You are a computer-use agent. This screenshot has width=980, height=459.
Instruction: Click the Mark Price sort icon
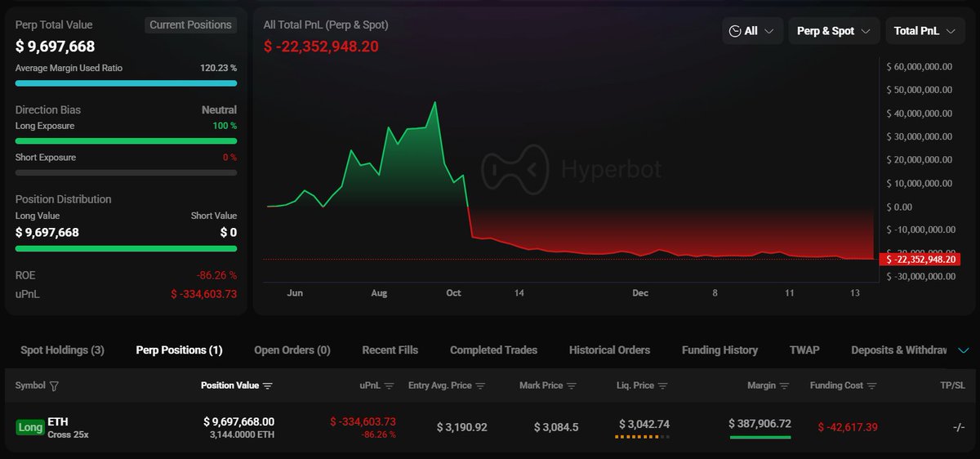pyautogui.click(x=571, y=385)
